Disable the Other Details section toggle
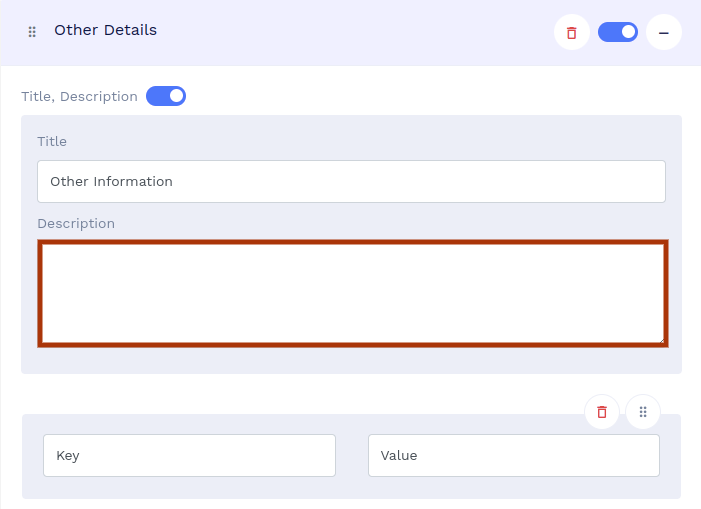This screenshot has width=701, height=509. [x=618, y=32]
